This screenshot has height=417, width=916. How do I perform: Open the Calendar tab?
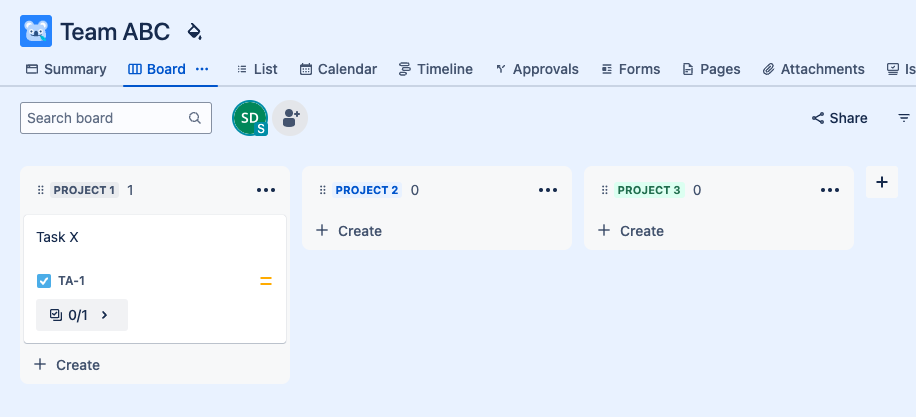pos(338,69)
